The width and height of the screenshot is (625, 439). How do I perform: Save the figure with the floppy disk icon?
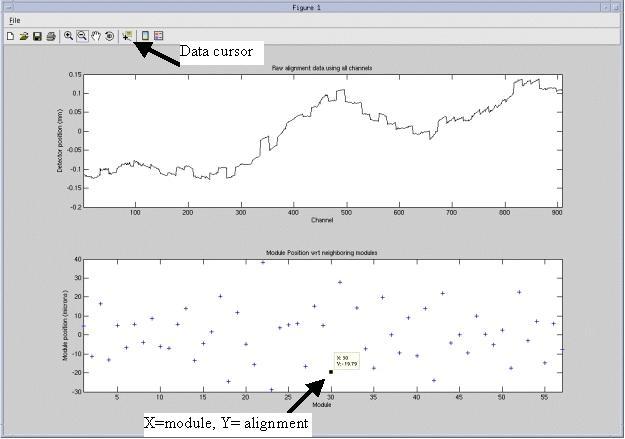(37, 36)
